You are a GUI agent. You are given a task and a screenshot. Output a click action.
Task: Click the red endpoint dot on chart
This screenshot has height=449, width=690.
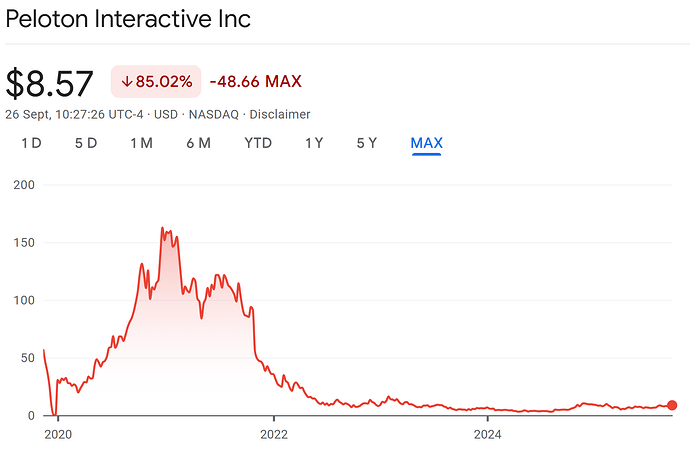(672, 405)
